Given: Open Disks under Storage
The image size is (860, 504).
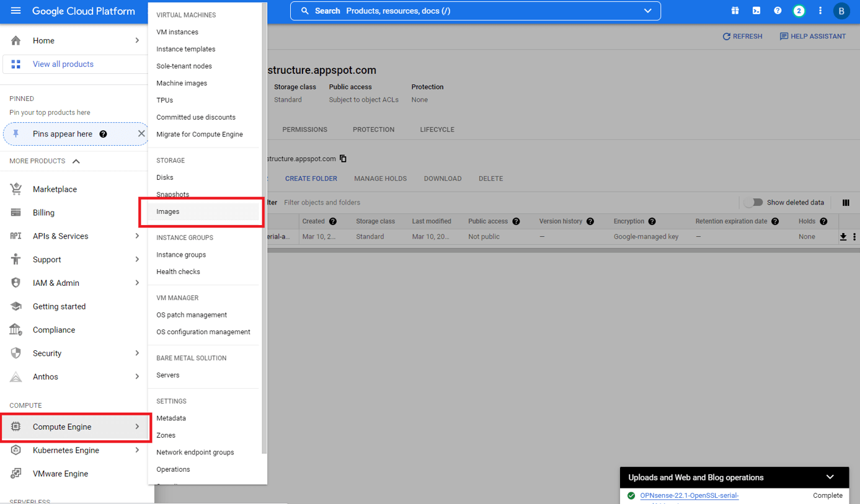Looking at the screenshot, I should [x=165, y=177].
